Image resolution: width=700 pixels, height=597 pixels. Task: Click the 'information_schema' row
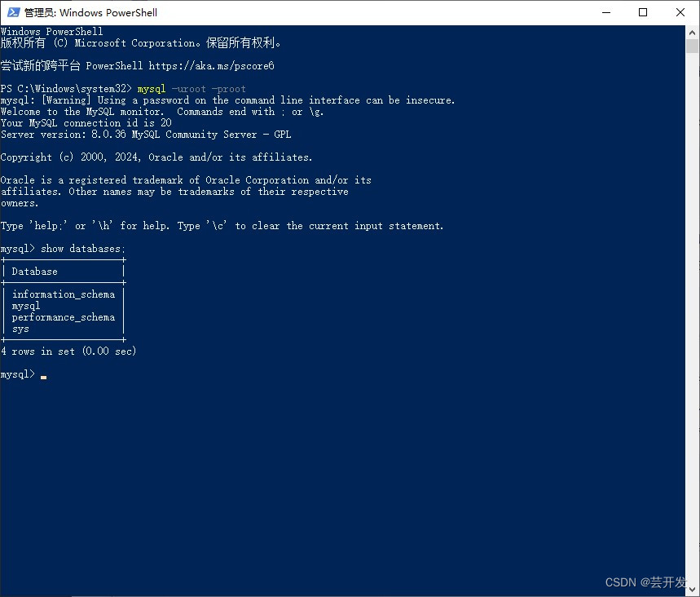click(64, 294)
